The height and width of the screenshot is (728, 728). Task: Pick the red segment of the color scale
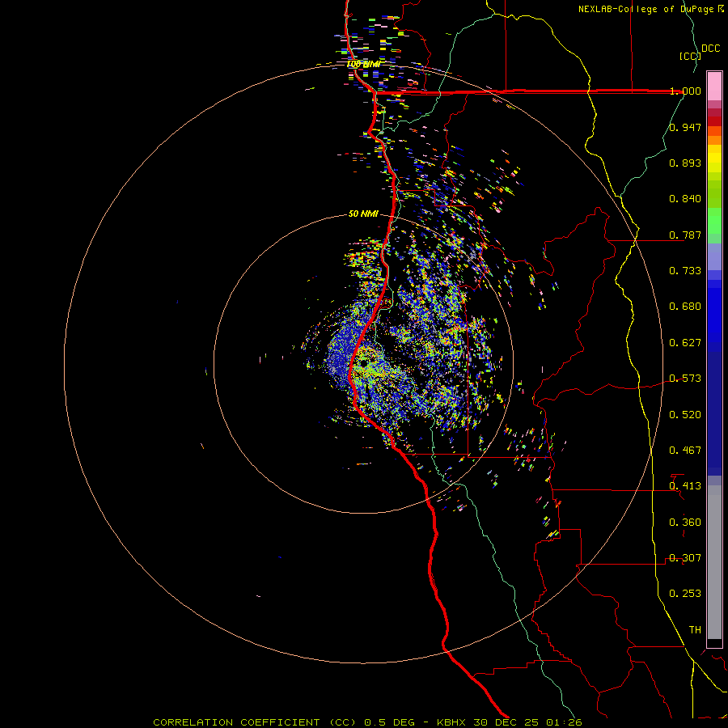click(x=714, y=121)
